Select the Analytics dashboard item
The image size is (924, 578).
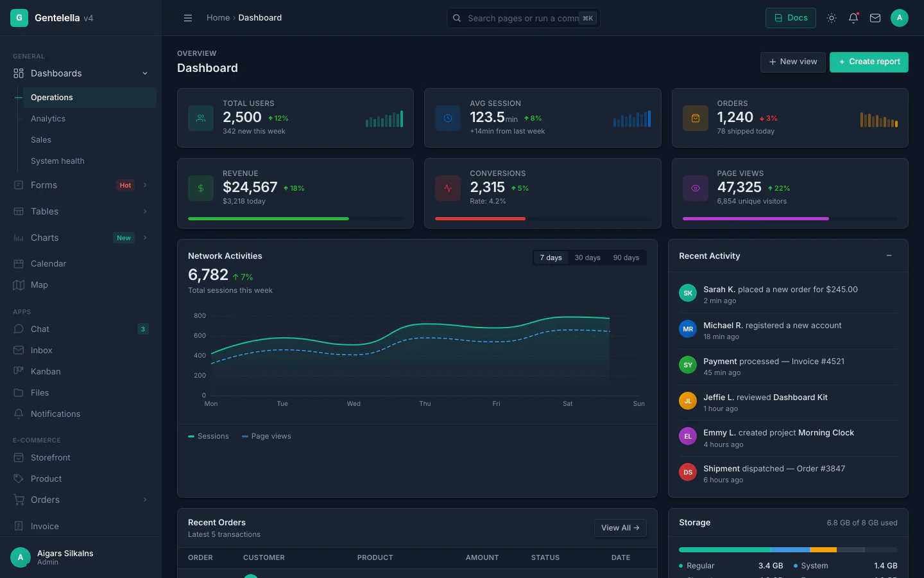tap(90, 119)
